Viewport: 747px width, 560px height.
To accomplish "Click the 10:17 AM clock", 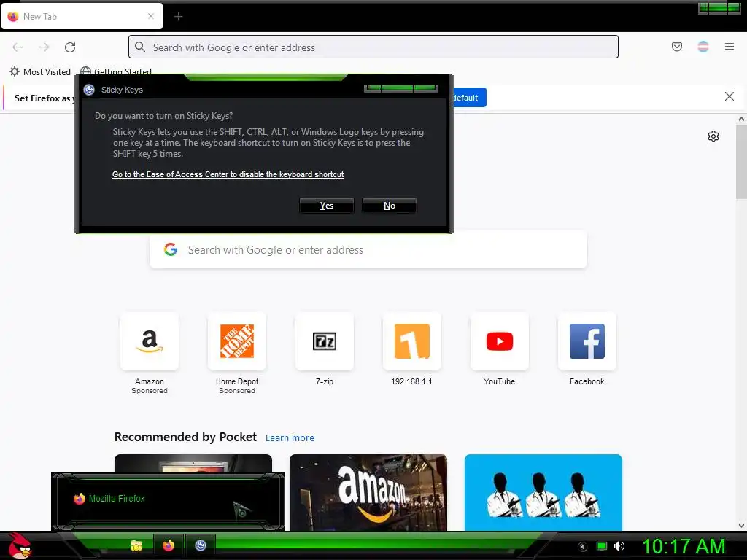I will tap(684, 546).
